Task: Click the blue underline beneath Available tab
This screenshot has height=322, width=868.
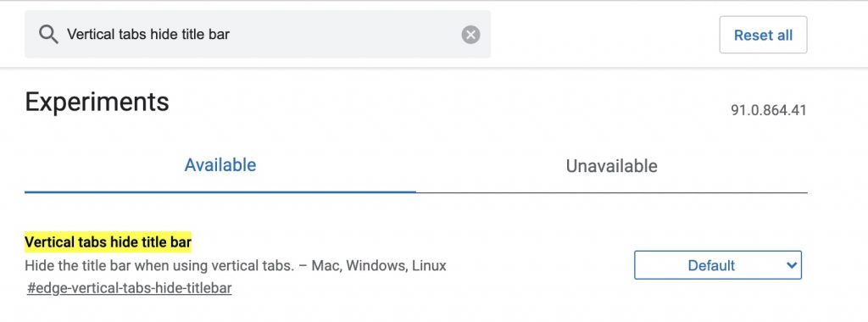Action: click(220, 192)
